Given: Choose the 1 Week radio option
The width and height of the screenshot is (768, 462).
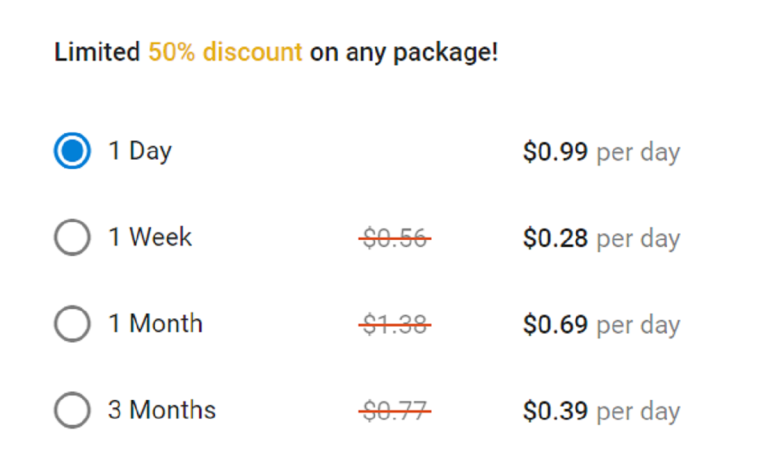Looking at the screenshot, I should click(x=72, y=238).
